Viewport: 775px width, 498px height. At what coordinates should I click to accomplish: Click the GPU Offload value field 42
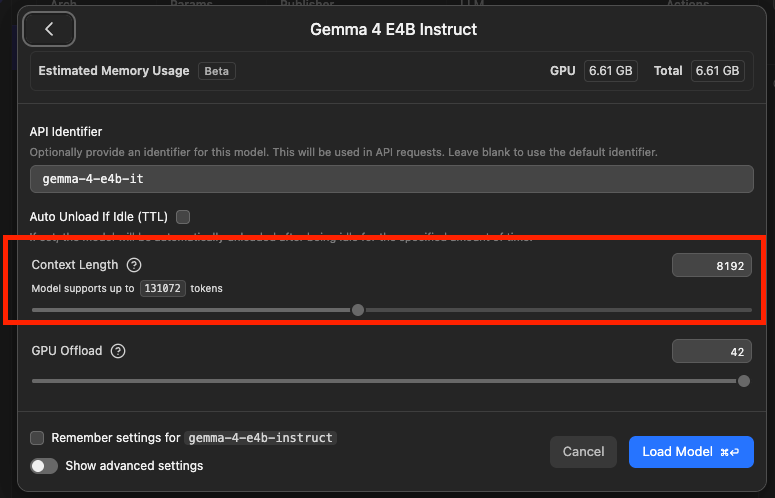tap(712, 351)
